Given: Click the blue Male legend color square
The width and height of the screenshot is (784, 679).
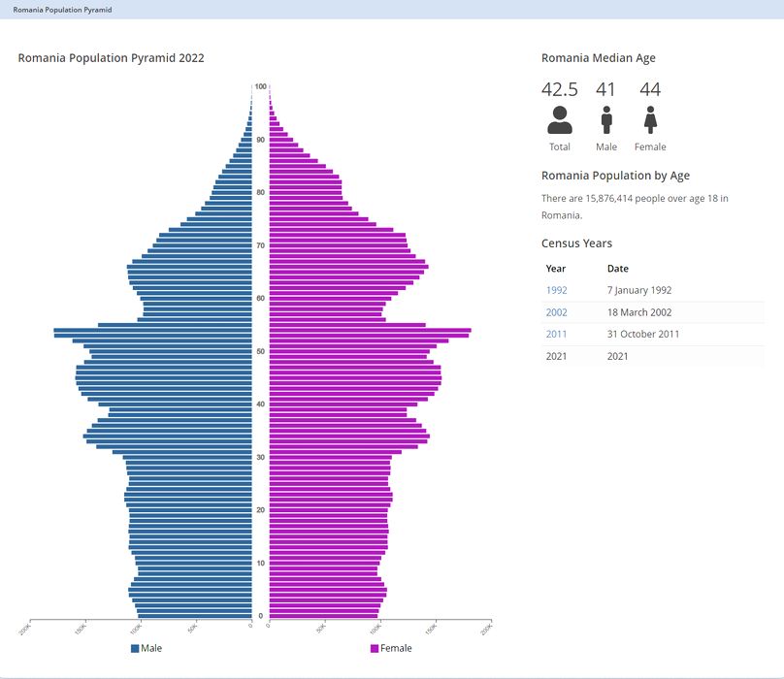Looking at the screenshot, I should tap(136, 648).
